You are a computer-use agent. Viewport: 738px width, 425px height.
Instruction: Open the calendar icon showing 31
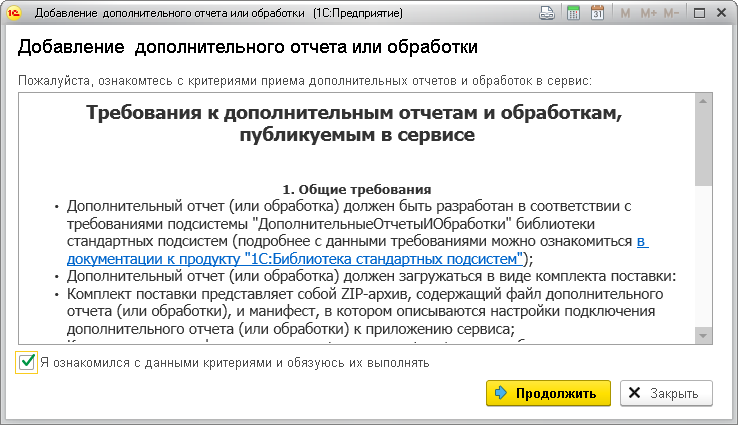coord(598,14)
